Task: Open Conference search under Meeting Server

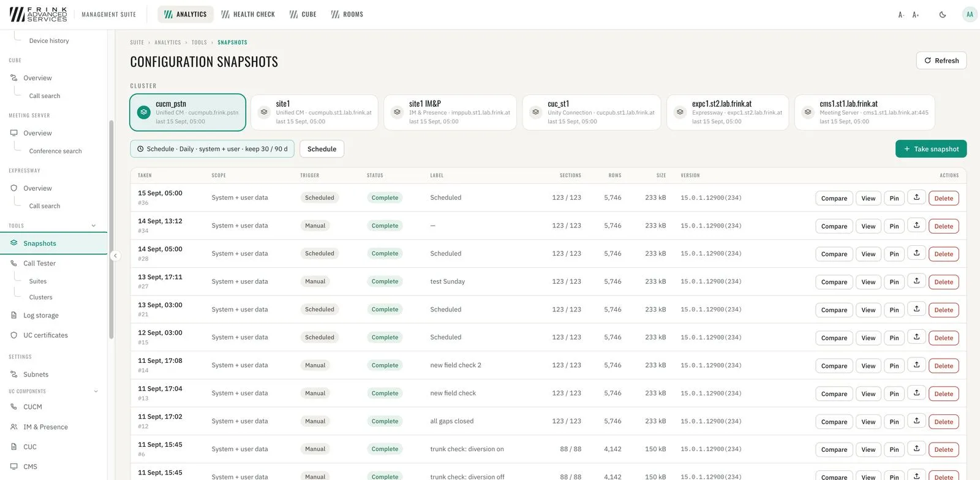Action: [55, 151]
